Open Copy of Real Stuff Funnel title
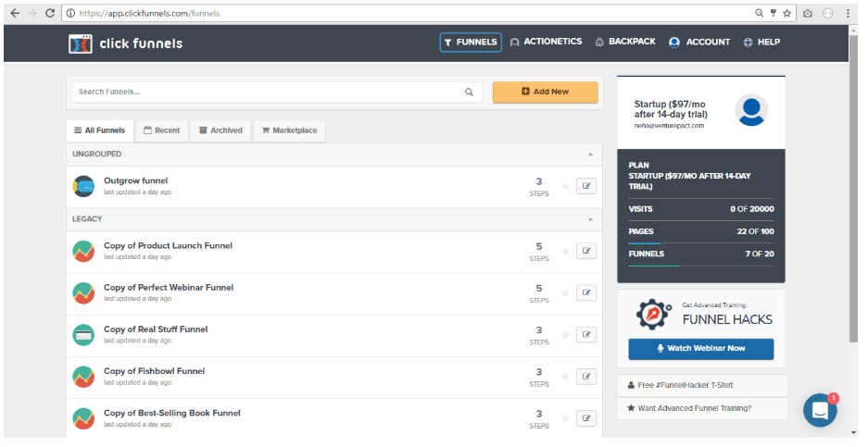868x447 pixels. point(156,329)
